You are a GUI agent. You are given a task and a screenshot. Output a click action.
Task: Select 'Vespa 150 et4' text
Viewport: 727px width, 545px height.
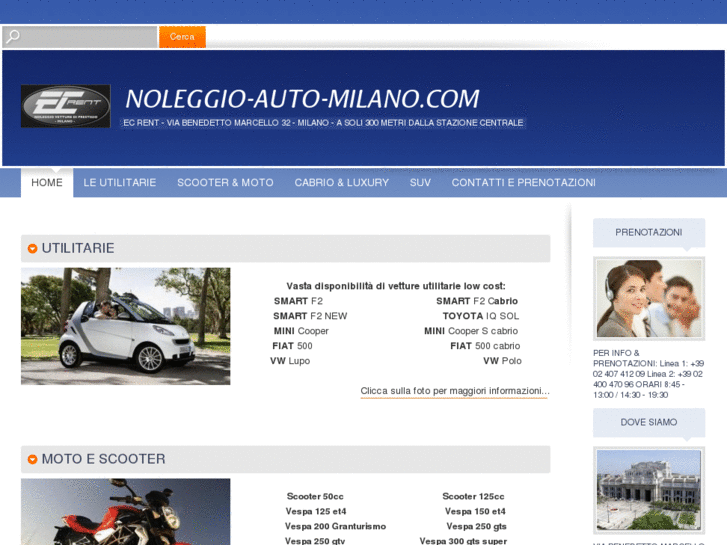[475, 511]
